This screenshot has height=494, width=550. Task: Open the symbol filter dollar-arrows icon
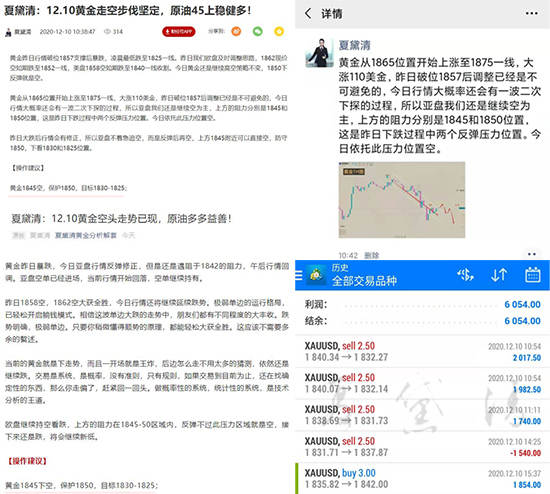click(x=465, y=275)
